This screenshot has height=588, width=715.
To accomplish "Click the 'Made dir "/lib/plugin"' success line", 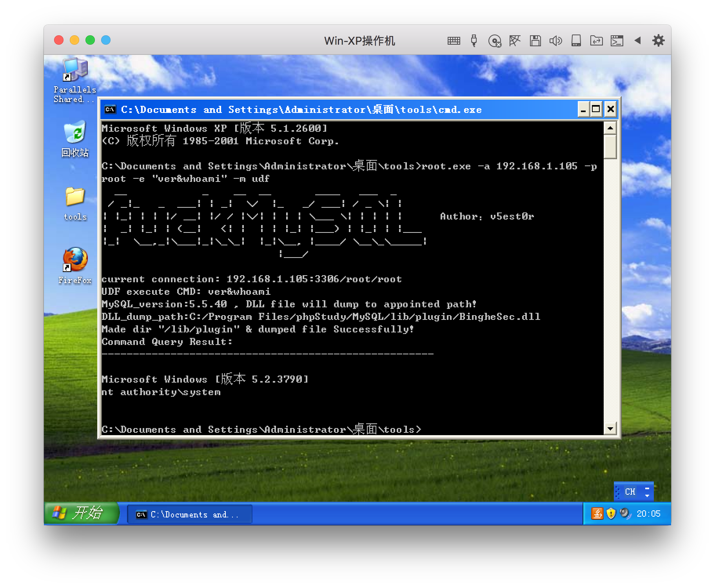I will click(x=258, y=329).
